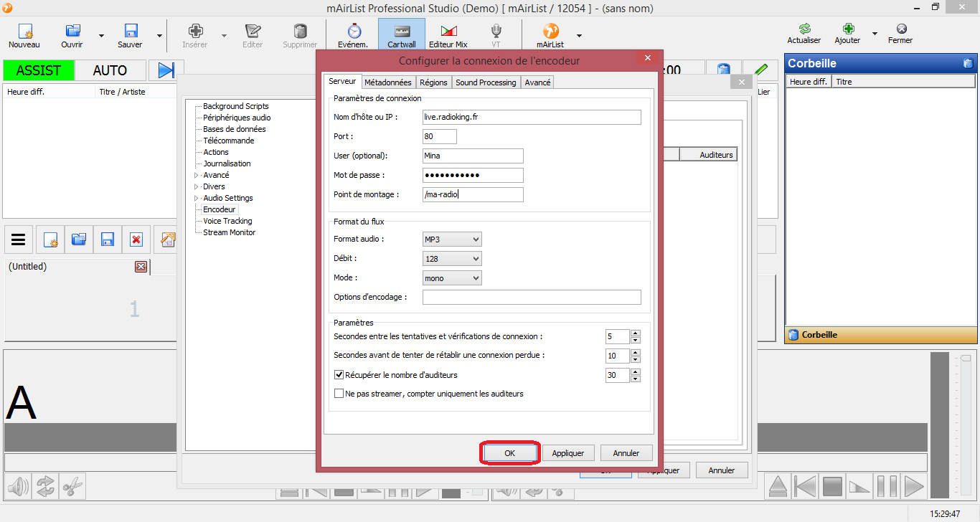Click the blue next-track arrow beside AUTO

pos(166,70)
